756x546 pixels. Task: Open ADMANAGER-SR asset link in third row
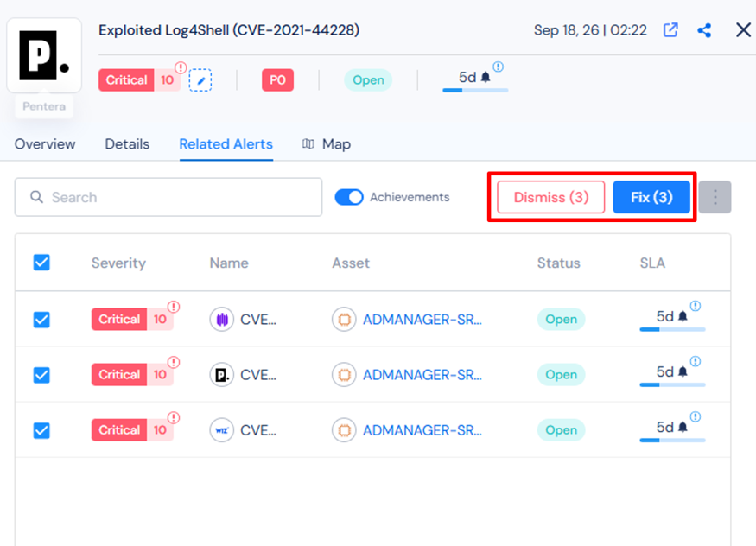point(422,430)
